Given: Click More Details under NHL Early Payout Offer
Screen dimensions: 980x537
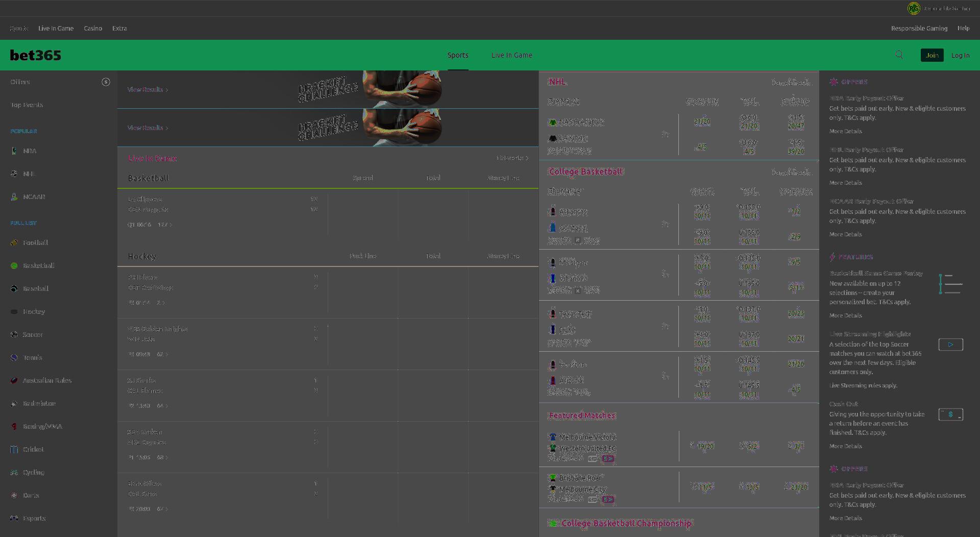Looking at the screenshot, I should pyautogui.click(x=845, y=183).
